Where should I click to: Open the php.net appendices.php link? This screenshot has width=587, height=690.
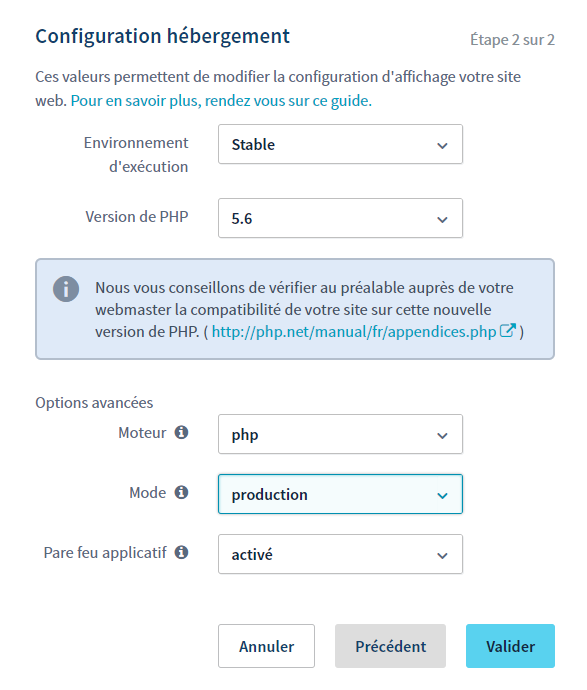[x=354, y=331]
